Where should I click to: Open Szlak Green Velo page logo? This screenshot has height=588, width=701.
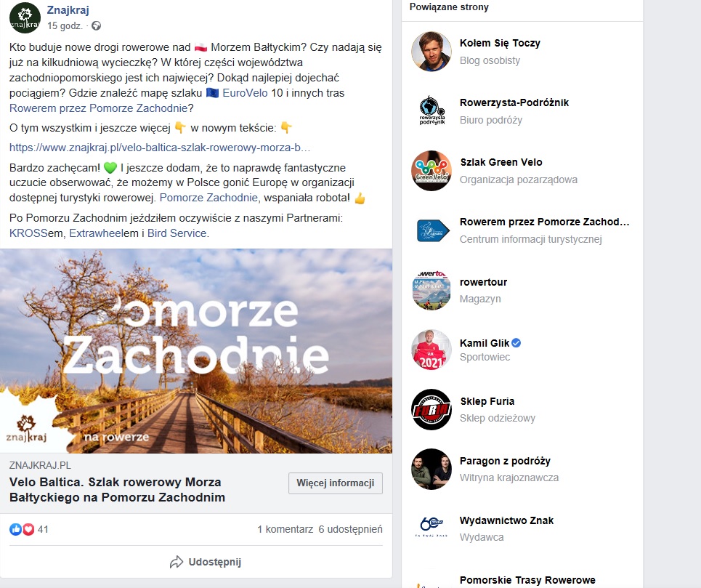(x=431, y=171)
